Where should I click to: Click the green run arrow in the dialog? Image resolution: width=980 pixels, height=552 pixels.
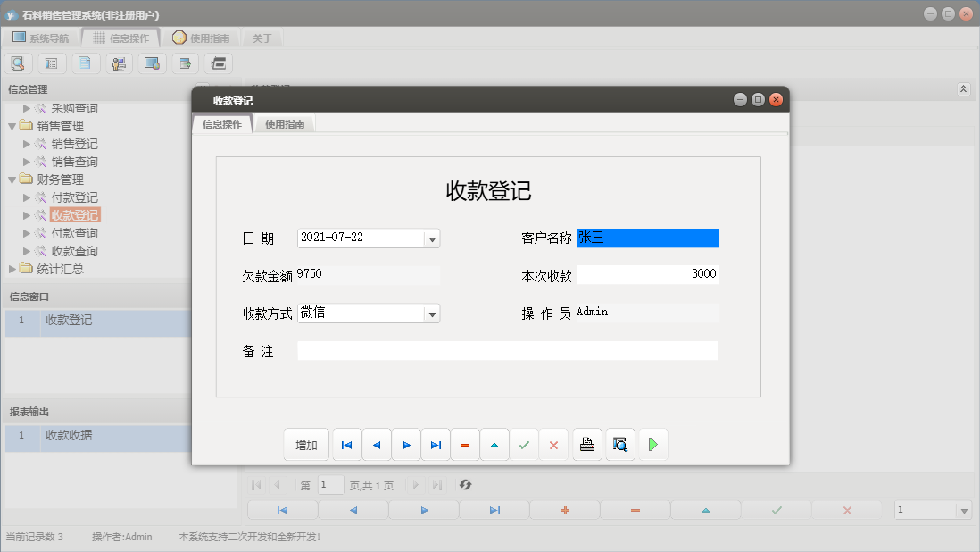tap(652, 444)
